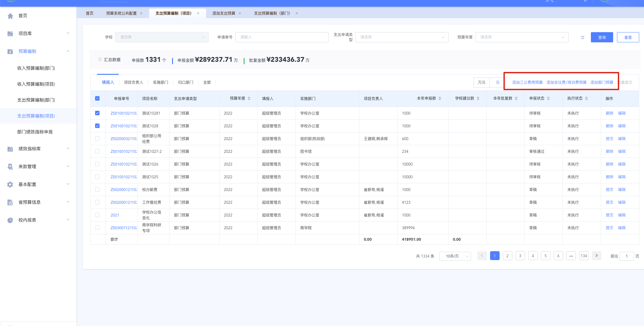Click 编辑 for 测试10281 row

622,113
